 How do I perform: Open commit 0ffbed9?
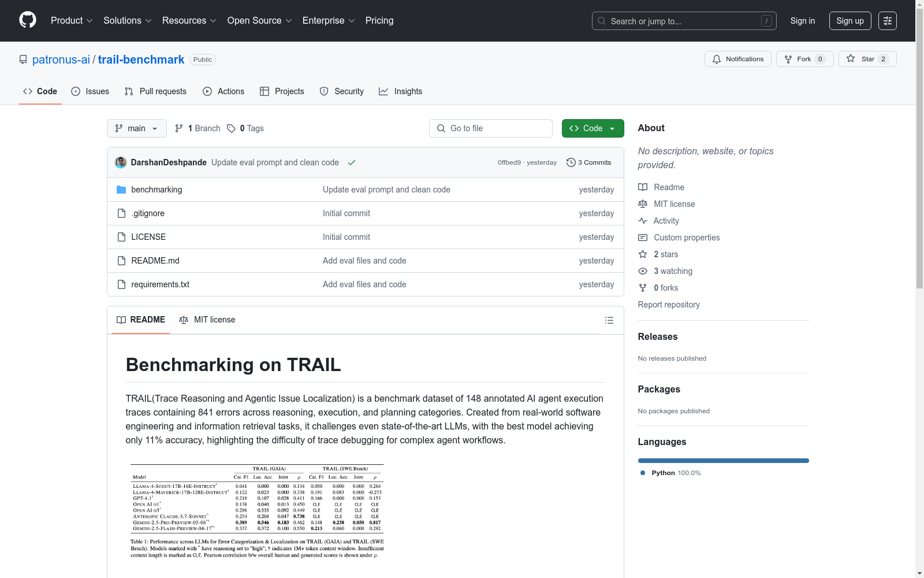(x=509, y=162)
